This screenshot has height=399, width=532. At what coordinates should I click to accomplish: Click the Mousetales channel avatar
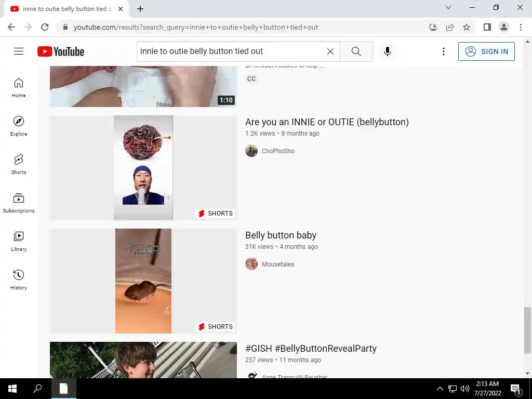pos(251,264)
